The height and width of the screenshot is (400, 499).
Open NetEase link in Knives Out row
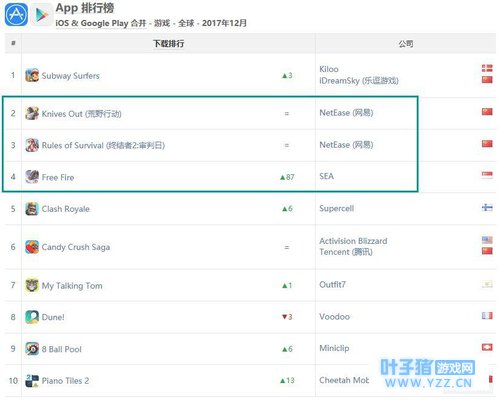click(346, 113)
